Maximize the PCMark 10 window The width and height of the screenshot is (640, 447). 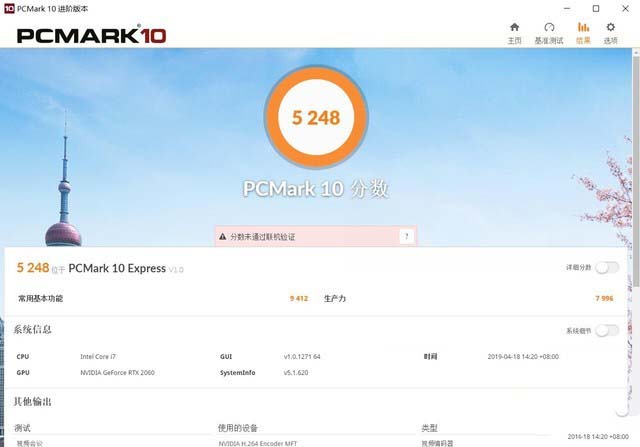(x=596, y=8)
